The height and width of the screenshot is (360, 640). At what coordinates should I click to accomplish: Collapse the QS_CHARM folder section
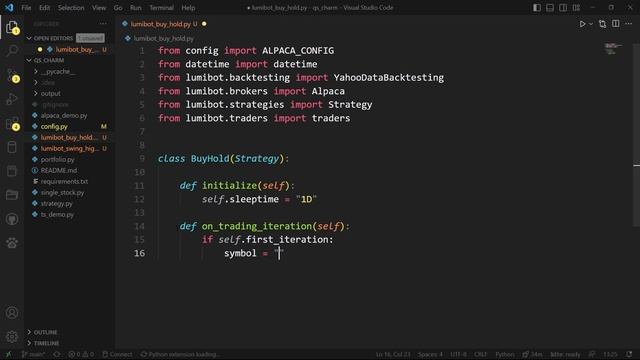(x=29, y=60)
